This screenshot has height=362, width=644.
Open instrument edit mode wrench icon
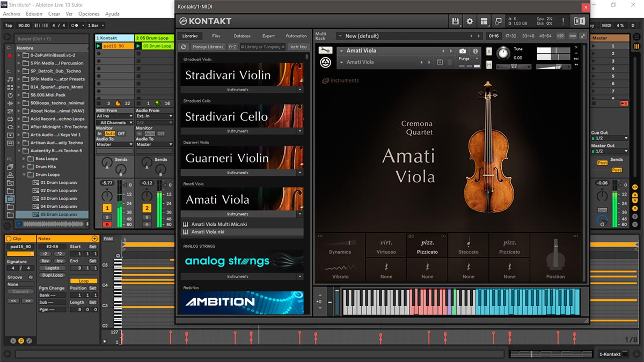click(x=325, y=50)
